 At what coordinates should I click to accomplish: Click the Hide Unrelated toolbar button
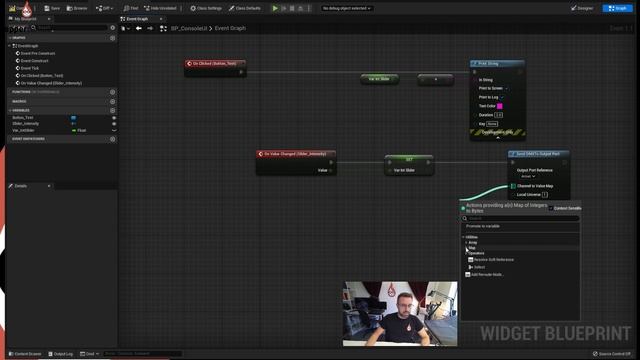[160, 8]
